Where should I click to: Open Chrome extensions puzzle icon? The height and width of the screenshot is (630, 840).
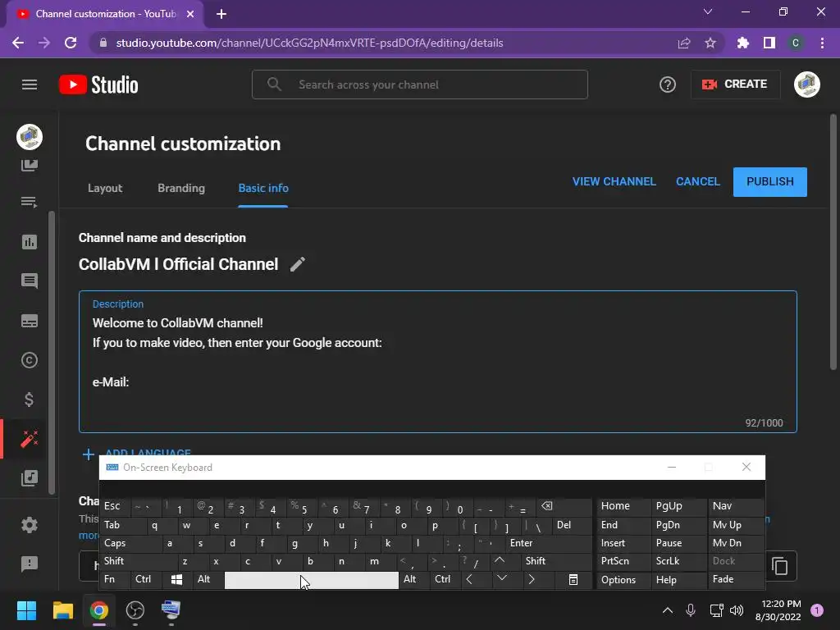click(x=743, y=43)
